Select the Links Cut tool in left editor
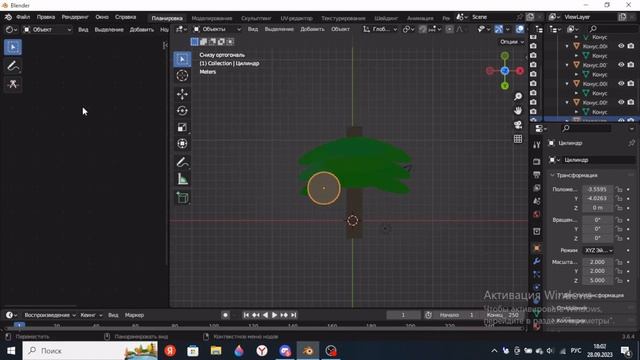Screen dimensions: 640x360 point(13,84)
